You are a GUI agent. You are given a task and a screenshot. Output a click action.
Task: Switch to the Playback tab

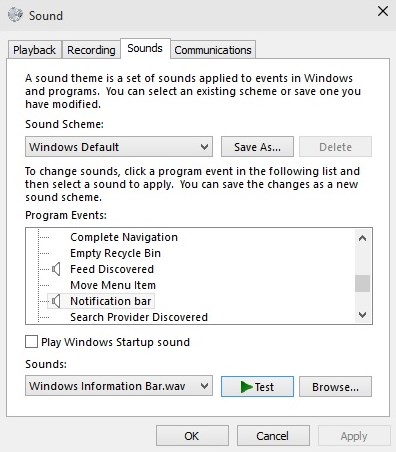tap(34, 50)
